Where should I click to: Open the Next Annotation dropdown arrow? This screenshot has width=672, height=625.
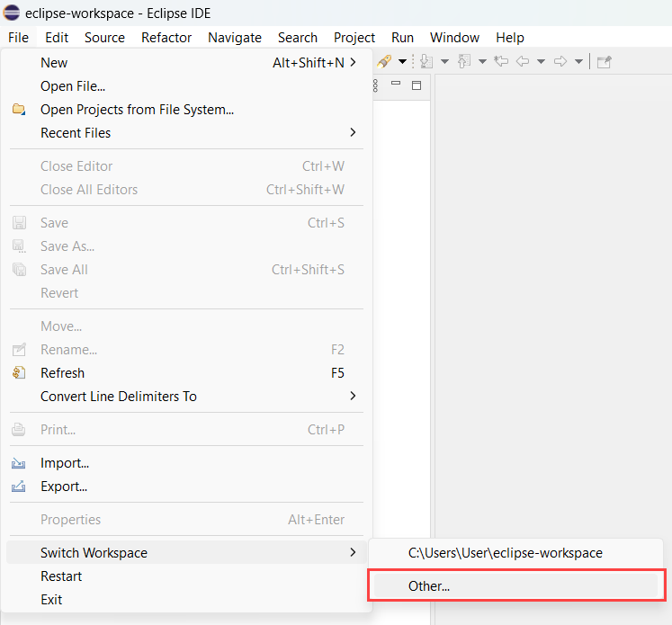point(445,62)
